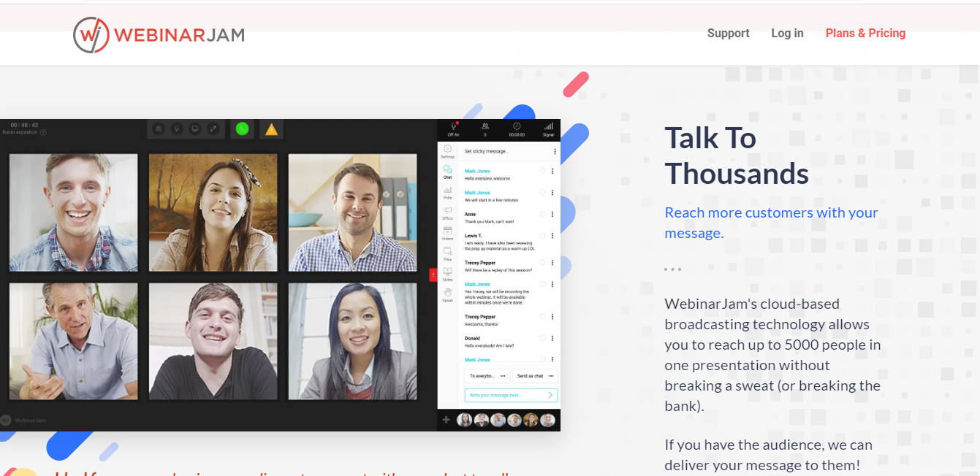Screen dimensions: 980x476
Task: Click the plus icon beside presenter avatars
Action: pos(447,420)
